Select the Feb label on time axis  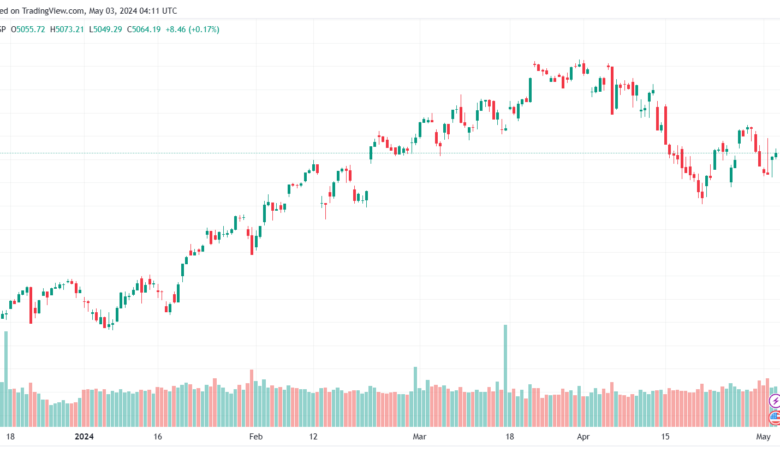[256, 437]
